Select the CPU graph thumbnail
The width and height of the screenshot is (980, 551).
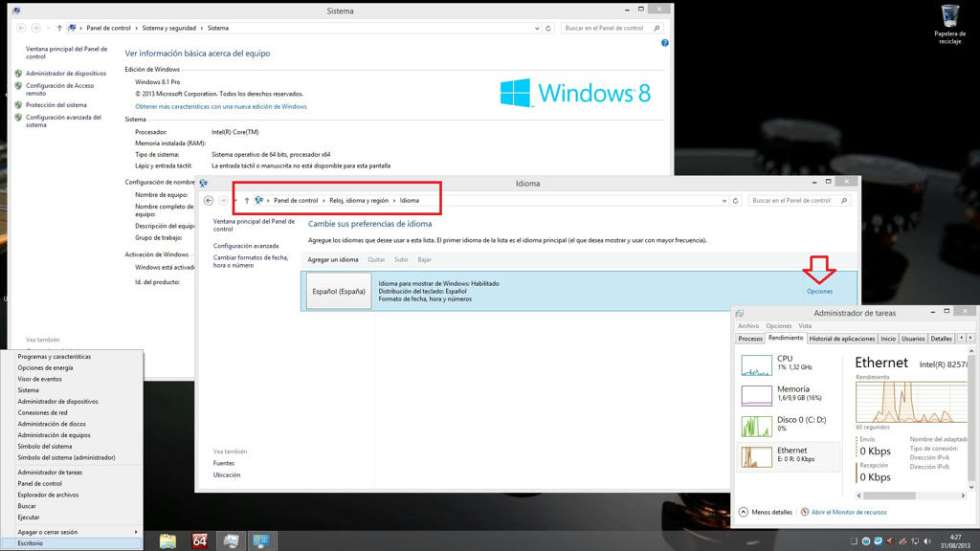pos(756,364)
